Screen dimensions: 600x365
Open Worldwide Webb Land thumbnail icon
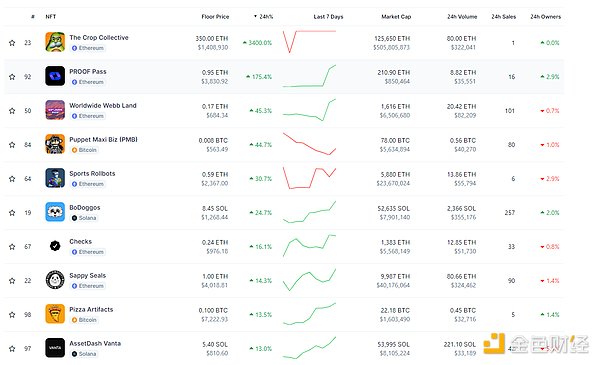pyautogui.click(x=55, y=110)
